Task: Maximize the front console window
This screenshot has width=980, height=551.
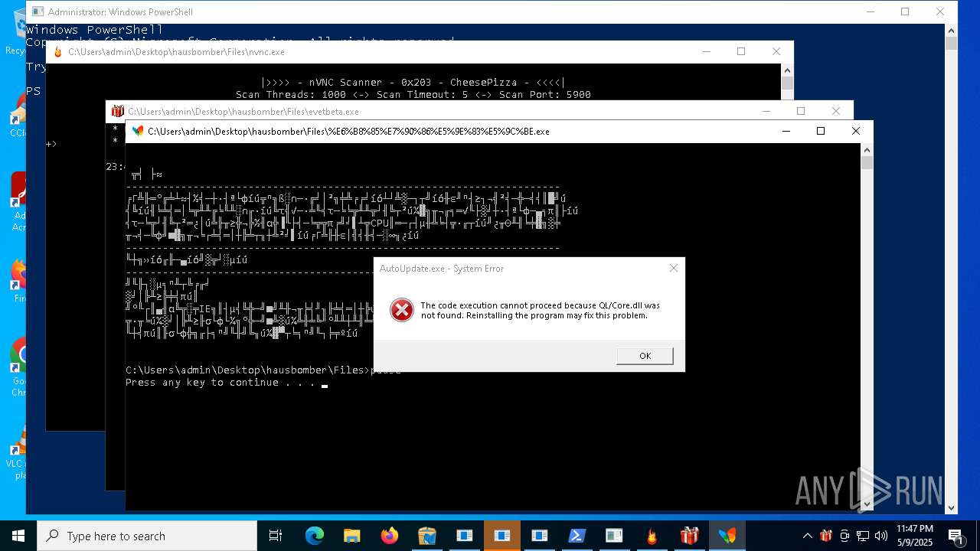Action: pos(821,131)
